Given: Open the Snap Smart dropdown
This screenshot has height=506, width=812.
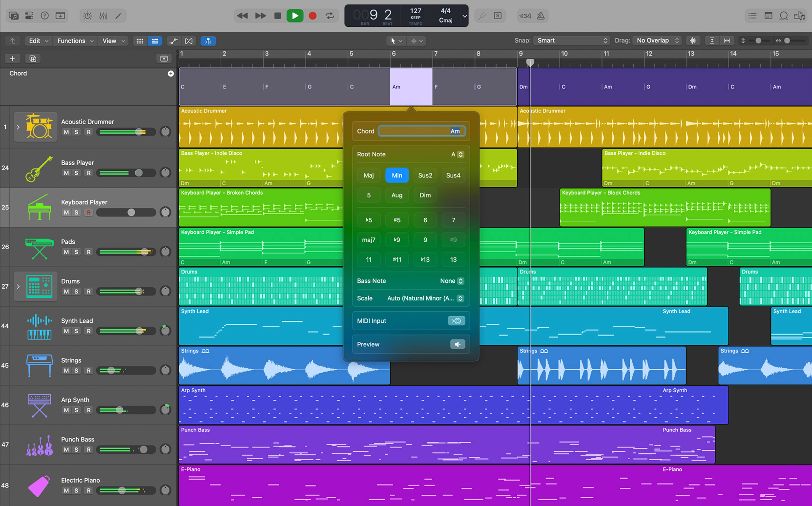Looking at the screenshot, I should (572, 41).
